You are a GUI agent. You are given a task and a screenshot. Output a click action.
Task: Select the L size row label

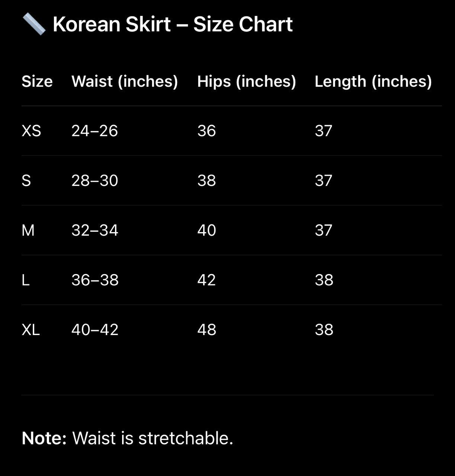click(x=26, y=280)
